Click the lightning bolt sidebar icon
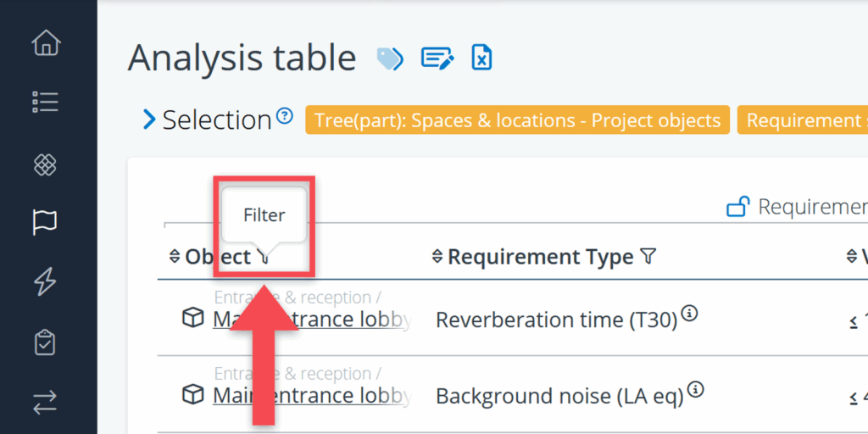 point(45,281)
